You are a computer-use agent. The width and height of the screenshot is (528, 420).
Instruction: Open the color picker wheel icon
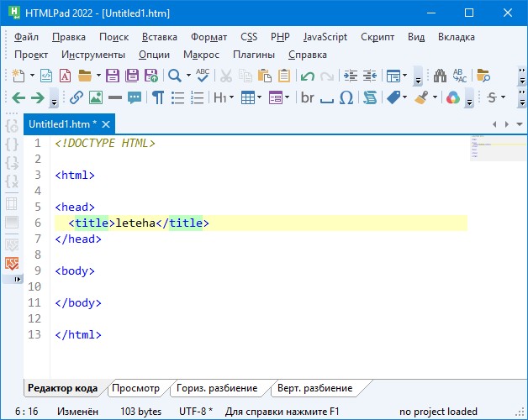(452, 97)
